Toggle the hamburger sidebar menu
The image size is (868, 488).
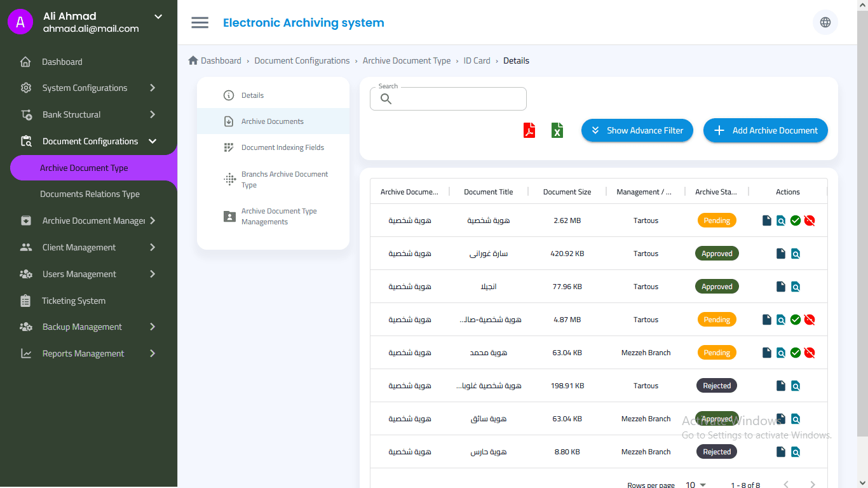tap(200, 23)
